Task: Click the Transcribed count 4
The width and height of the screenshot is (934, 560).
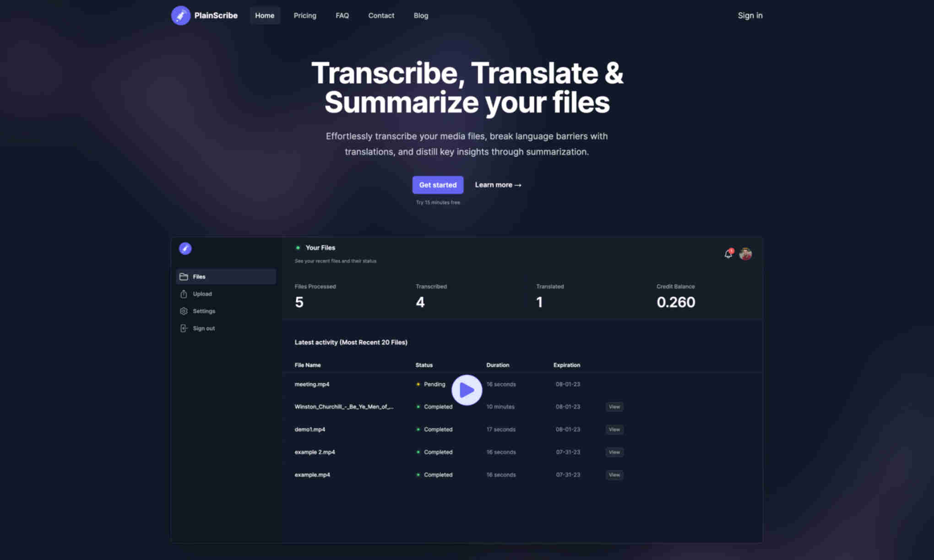Action: [x=420, y=302]
